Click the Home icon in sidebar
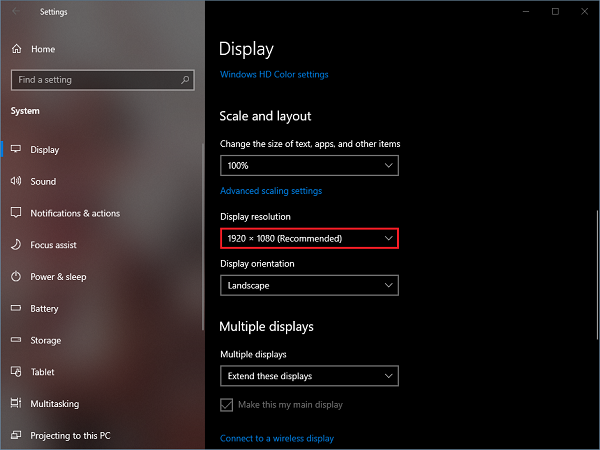Image resolution: width=600 pixels, height=450 pixels. 16,48
